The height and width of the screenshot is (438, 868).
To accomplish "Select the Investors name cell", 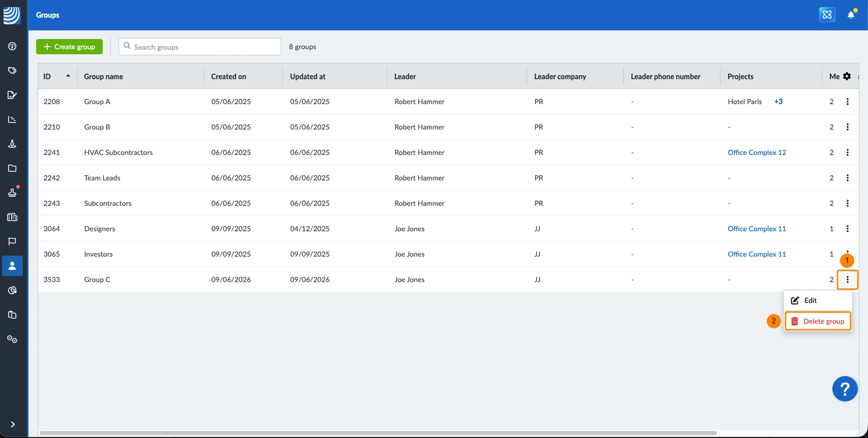I will click(x=98, y=254).
